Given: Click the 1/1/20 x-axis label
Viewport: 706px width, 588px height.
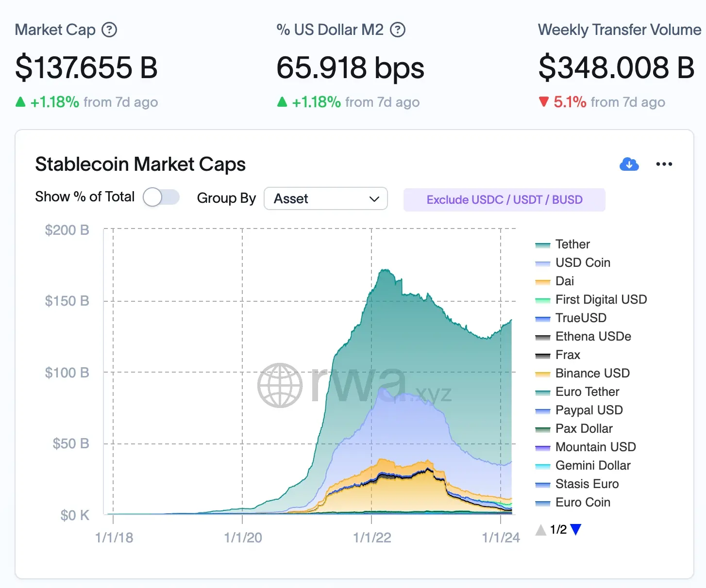Looking at the screenshot, I should click(243, 538).
